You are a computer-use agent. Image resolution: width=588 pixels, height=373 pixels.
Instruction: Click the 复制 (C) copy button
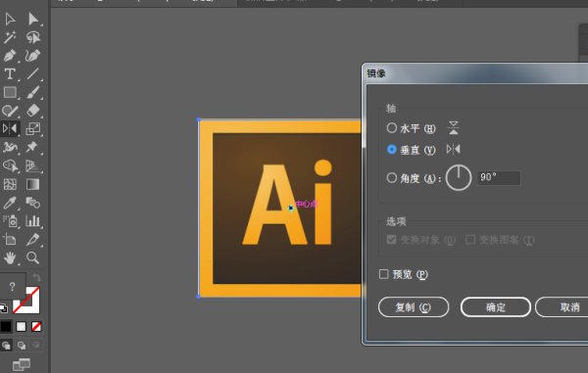pyautogui.click(x=414, y=307)
